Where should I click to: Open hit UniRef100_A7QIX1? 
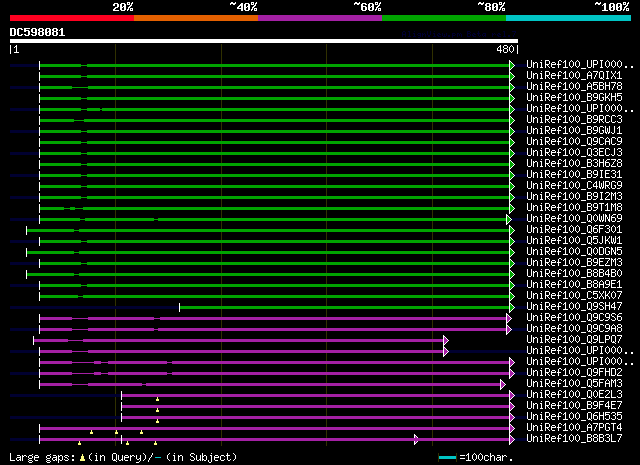click(574, 76)
